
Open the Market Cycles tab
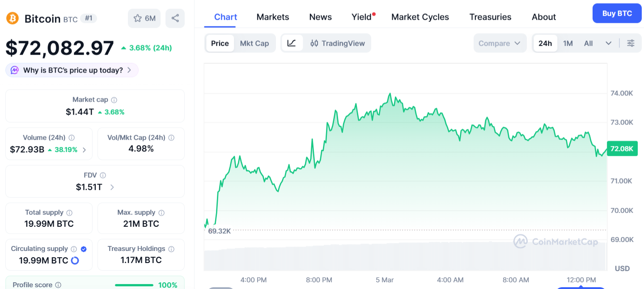pos(420,17)
